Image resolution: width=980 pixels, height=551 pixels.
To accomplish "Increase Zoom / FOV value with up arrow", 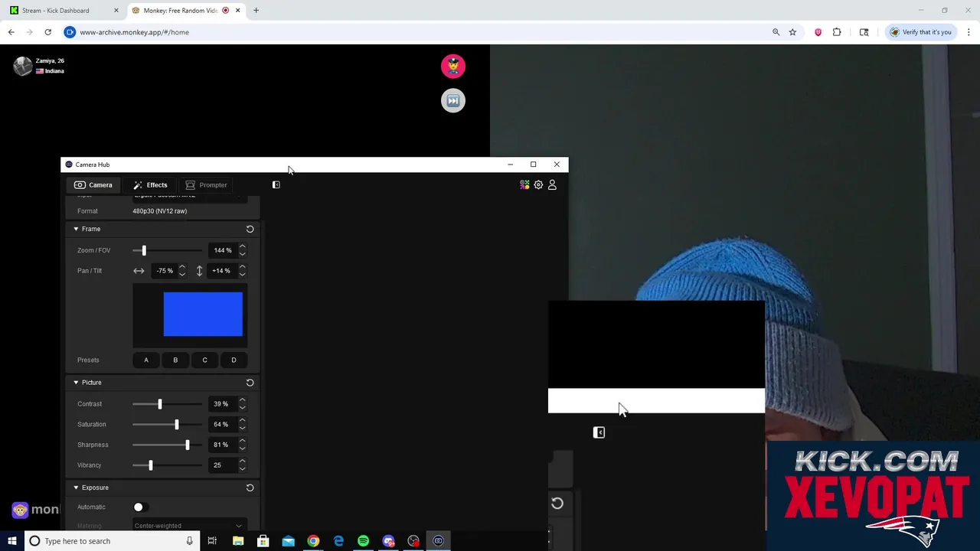I will click(242, 246).
